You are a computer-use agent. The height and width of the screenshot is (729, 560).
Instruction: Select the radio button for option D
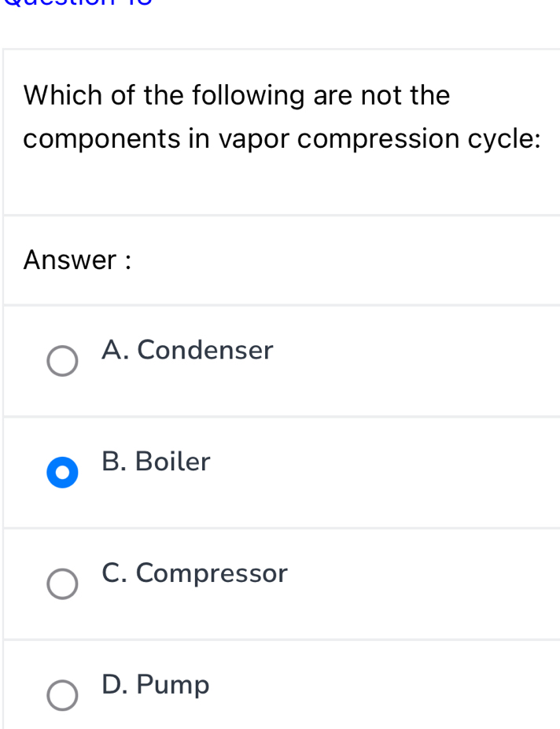(x=62, y=695)
